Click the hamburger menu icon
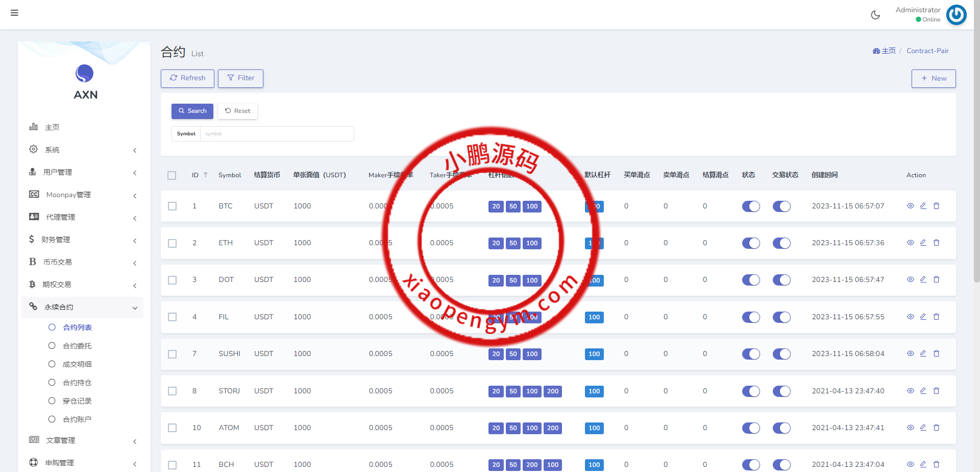This screenshot has width=980, height=472. pyautogui.click(x=14, y=13)
